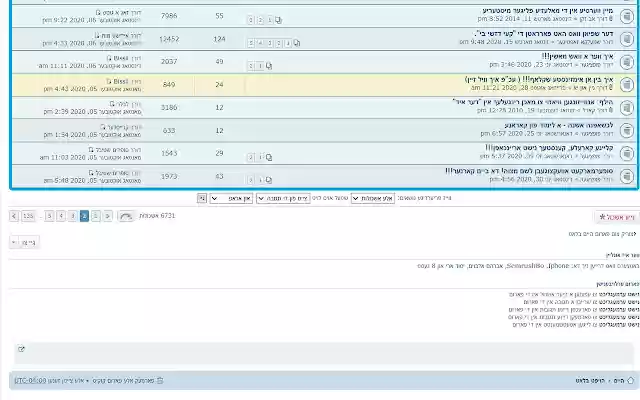Viewport: 640px width, 400px height.
Task: Open topic title in row with 1973 views
Action: coord(529,171)
